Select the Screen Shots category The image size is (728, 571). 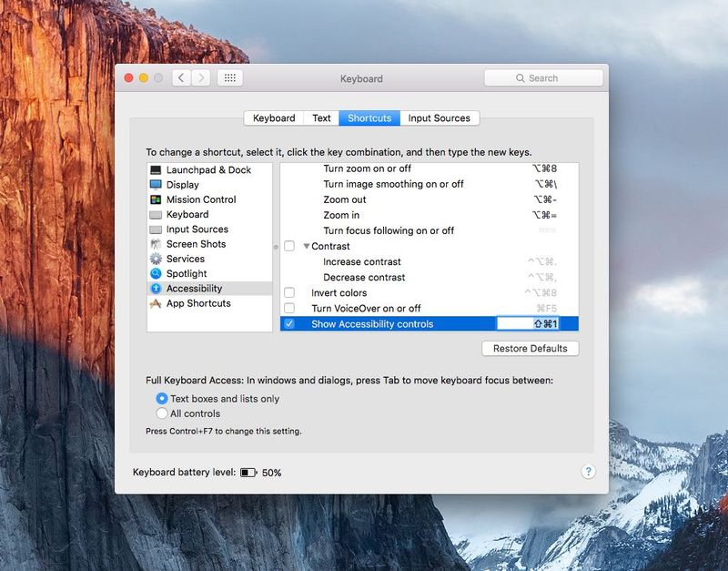pyautogui.click(x=209, y=244)
